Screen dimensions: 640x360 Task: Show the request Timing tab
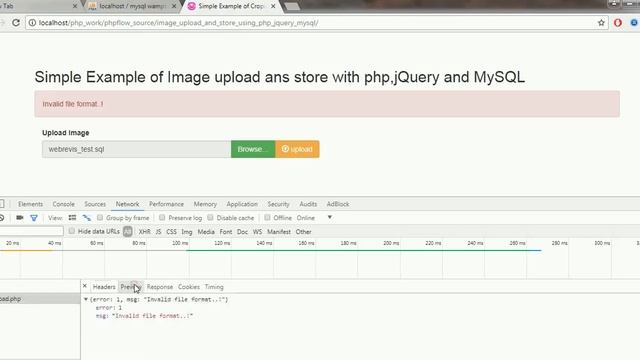[x=214, y=287]
